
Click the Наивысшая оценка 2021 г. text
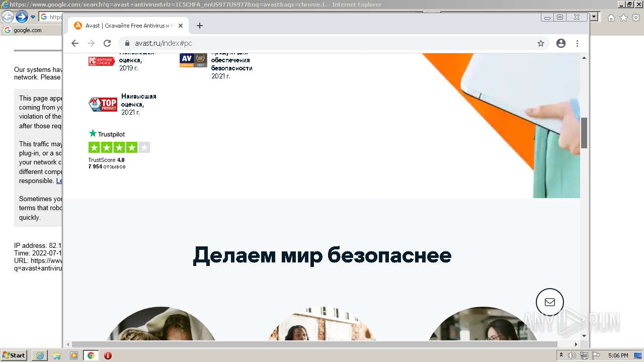tap(139, 104)
